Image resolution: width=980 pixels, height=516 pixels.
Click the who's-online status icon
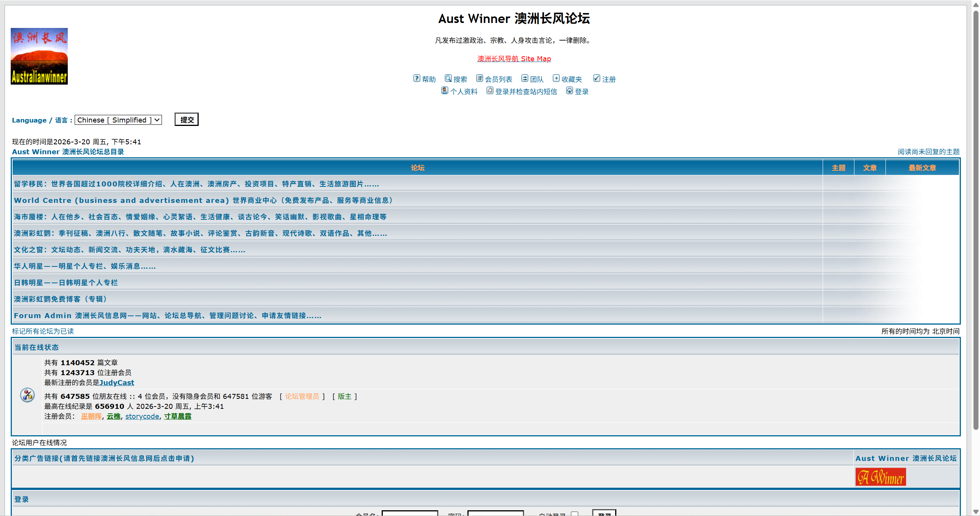[x=28, y=395]
